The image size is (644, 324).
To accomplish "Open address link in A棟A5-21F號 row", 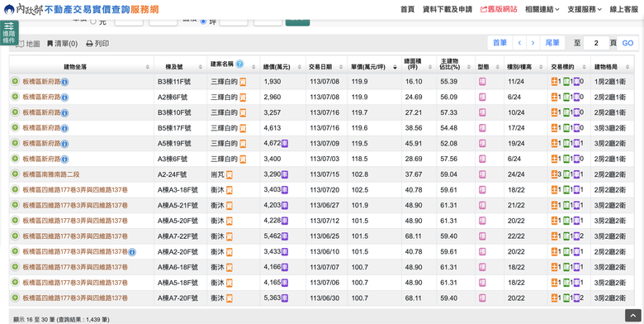I will (75, 205).
